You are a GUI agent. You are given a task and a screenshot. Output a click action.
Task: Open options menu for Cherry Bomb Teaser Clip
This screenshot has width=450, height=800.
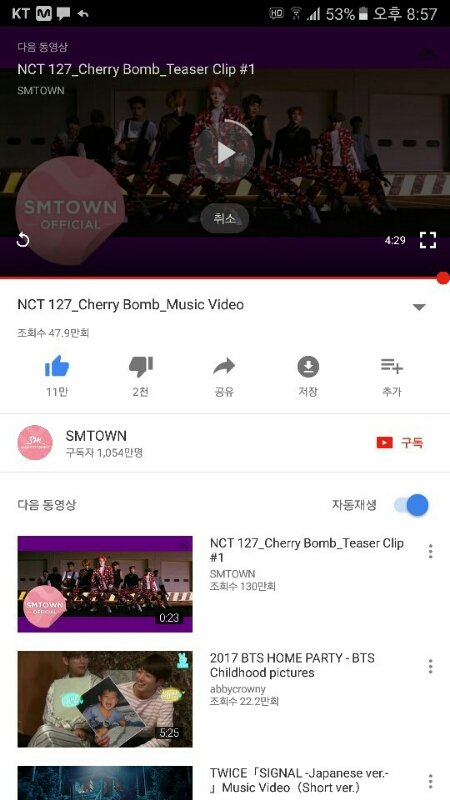pos(431,551)
